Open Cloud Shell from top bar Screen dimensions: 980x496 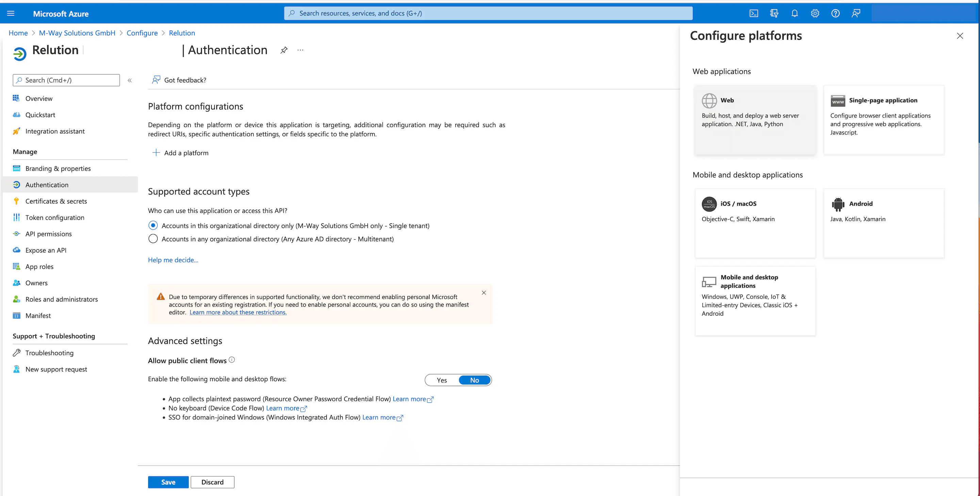point(754,13)
